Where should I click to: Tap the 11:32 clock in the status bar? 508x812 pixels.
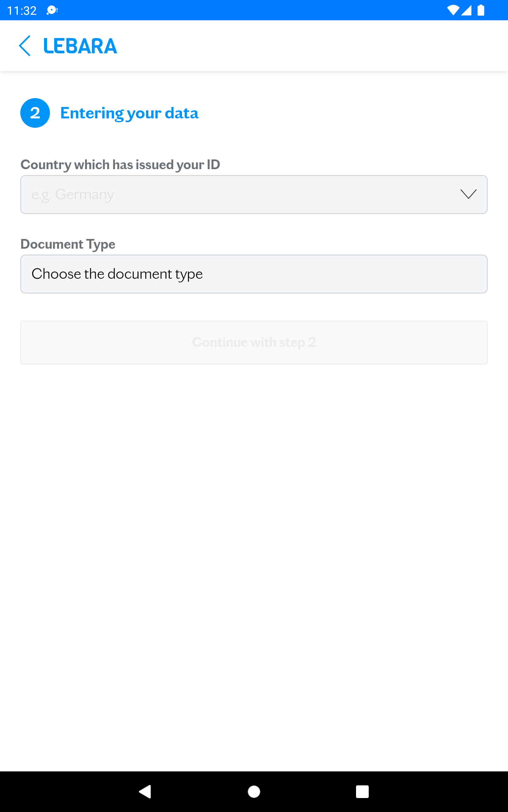point(22,11)
